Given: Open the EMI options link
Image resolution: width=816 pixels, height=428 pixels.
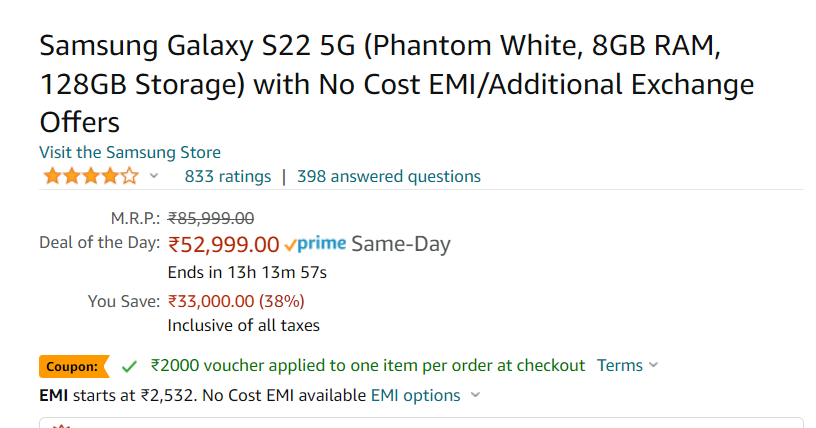Looking at the screenshot, I should [415, 396].
